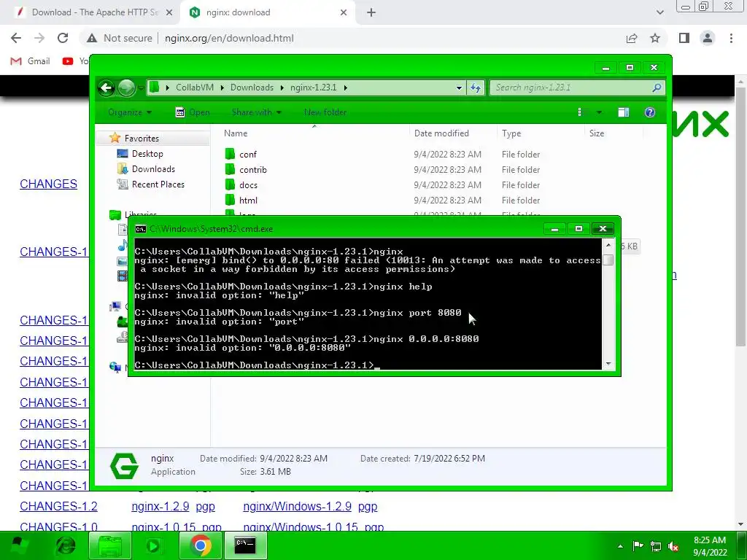The height and width of the screenshot is (560, 747).
Task: Reload the nginx download page
Action: pos(63,38)
